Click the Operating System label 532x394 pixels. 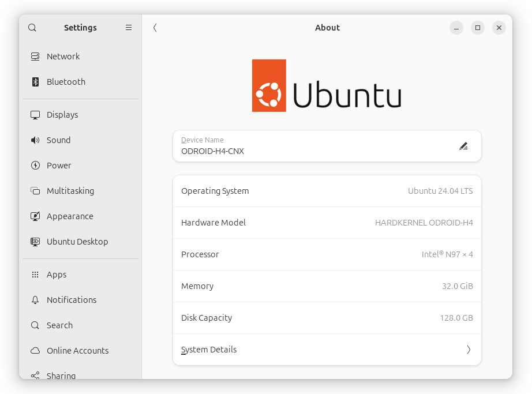[x=215, y=192]
